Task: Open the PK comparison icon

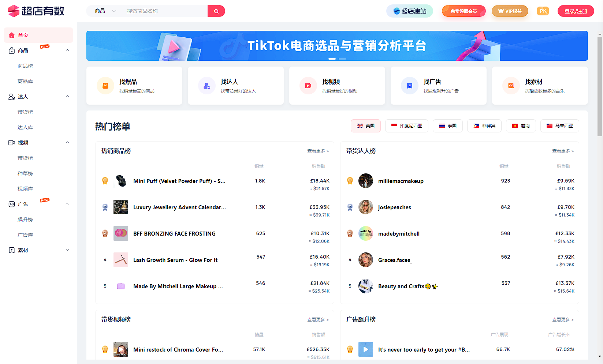Action: click(543, 11)
